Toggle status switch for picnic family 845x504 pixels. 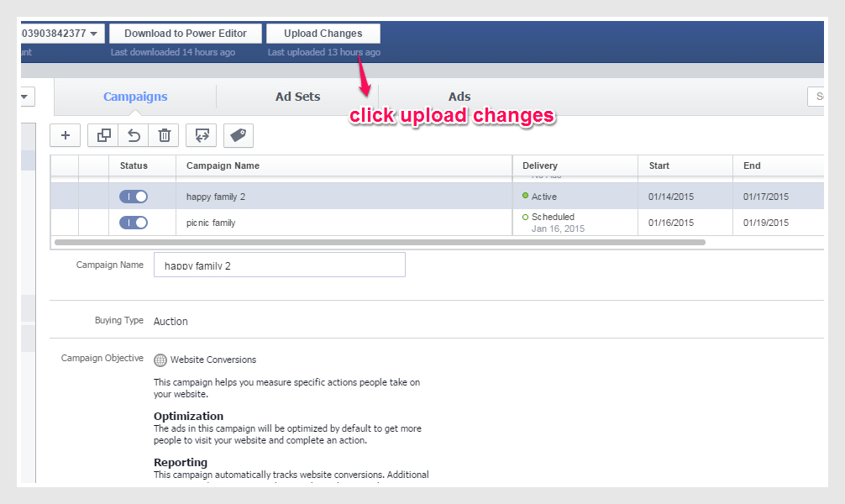(x=134, y=223)
